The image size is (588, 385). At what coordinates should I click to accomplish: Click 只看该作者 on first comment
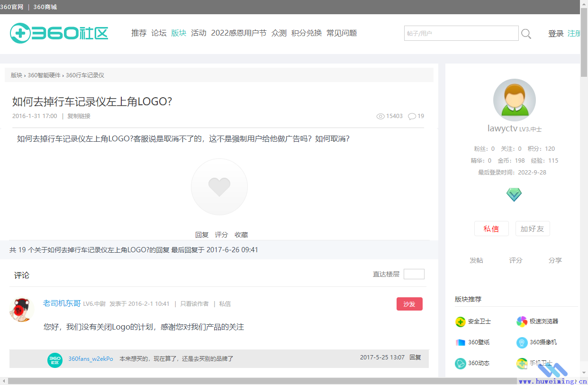point(194,304)
